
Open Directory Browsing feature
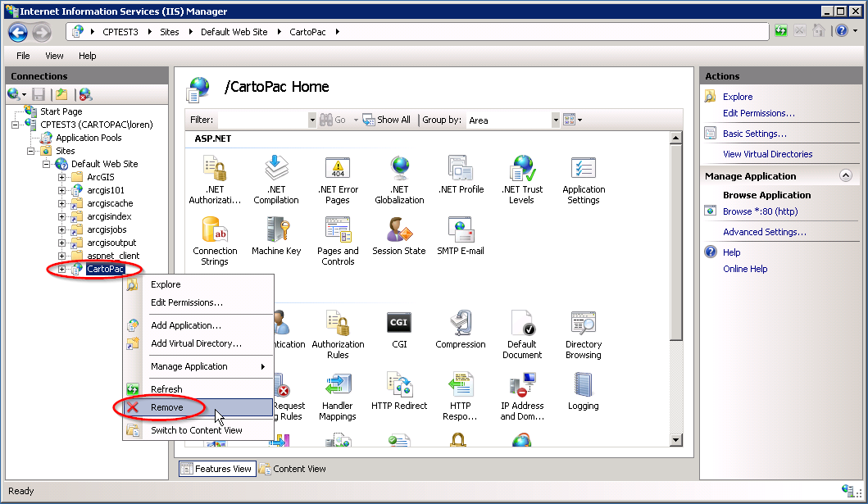tap(584, 334)
